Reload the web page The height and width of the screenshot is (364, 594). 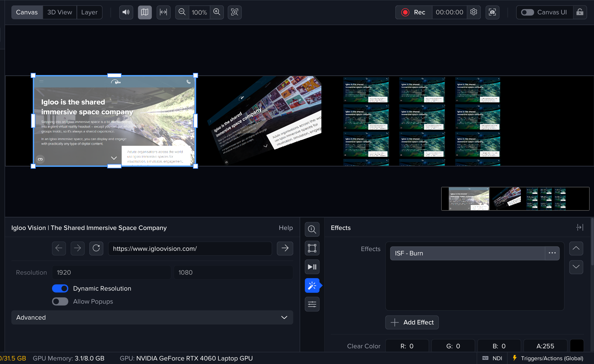(96, 248)
